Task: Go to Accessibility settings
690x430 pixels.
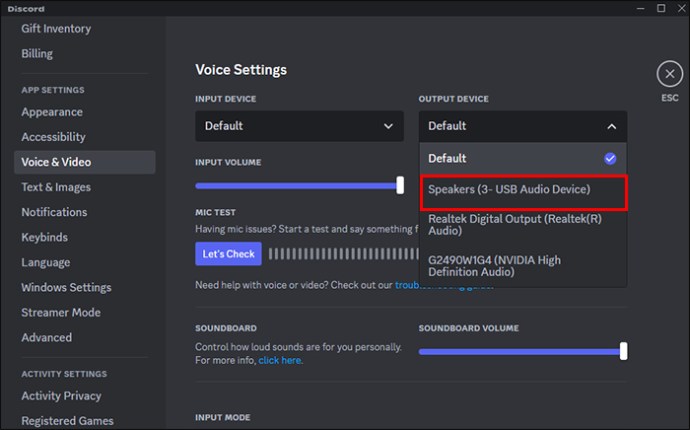Action: 53,137
